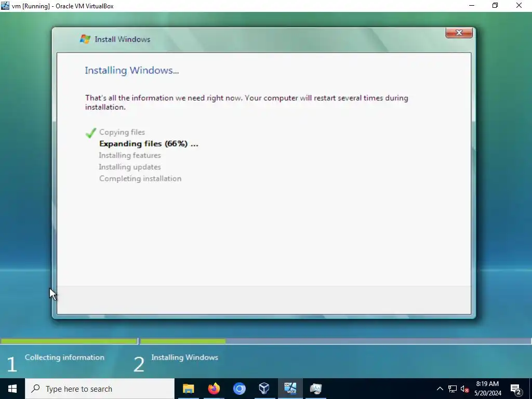Open the Windows Start menu
The width and height of the screenshot is (532, 399).
tap(12, 389)
